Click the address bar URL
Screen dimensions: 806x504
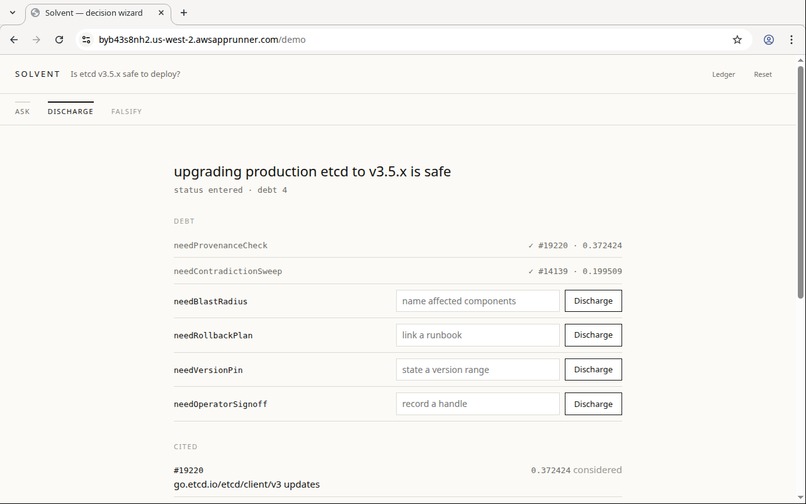click(202, 40)
